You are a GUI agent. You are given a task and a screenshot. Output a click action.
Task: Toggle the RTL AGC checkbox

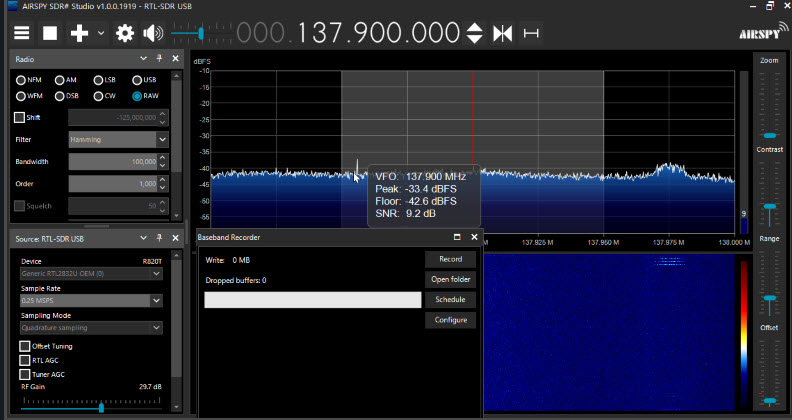point(25,360)
